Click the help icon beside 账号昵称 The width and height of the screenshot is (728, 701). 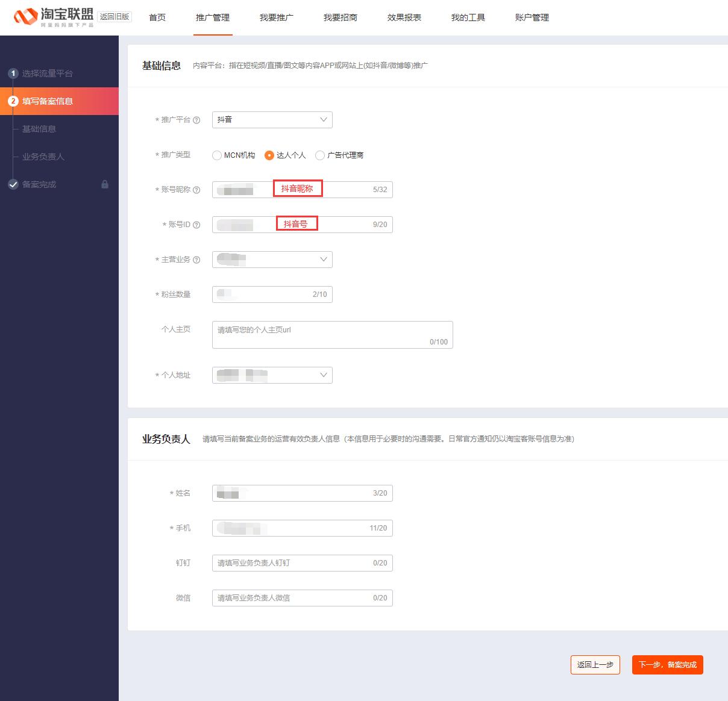coord(198,189)
